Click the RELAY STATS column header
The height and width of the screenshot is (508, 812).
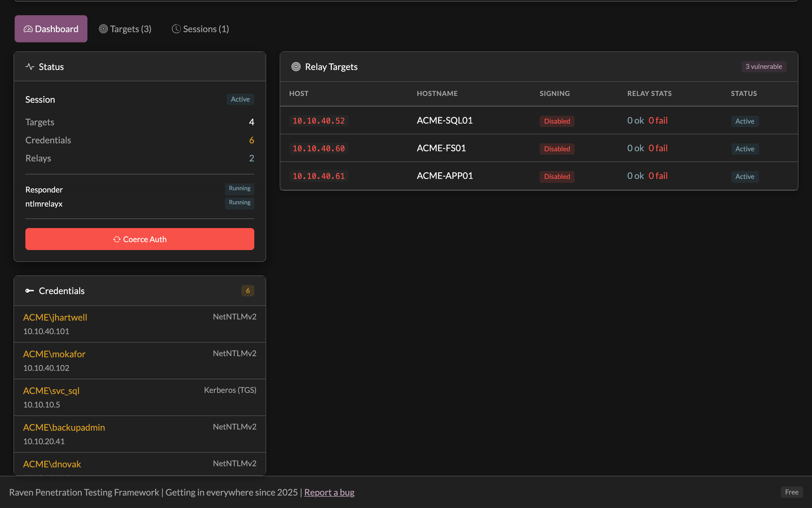tap(649, 93)
